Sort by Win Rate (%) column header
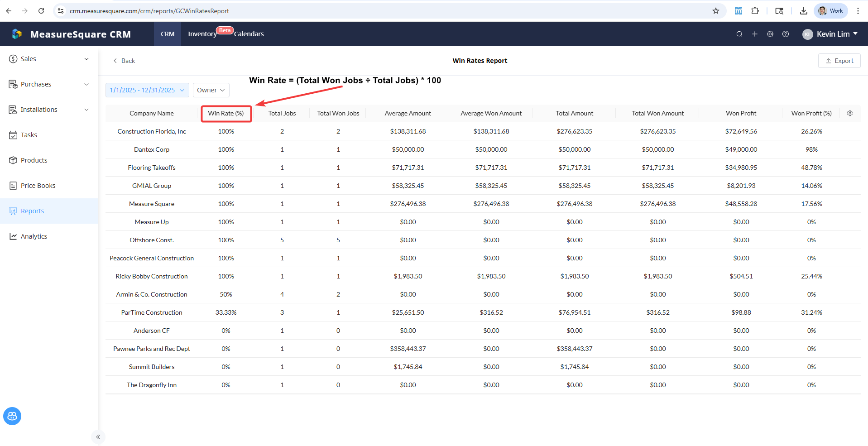The image size is (868, 446). 226,113
